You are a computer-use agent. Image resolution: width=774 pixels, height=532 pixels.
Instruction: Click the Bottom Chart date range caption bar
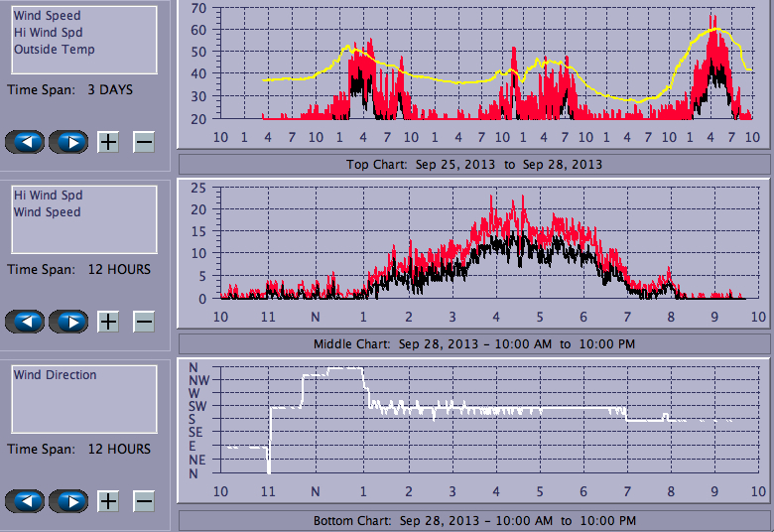click(473, 521)
